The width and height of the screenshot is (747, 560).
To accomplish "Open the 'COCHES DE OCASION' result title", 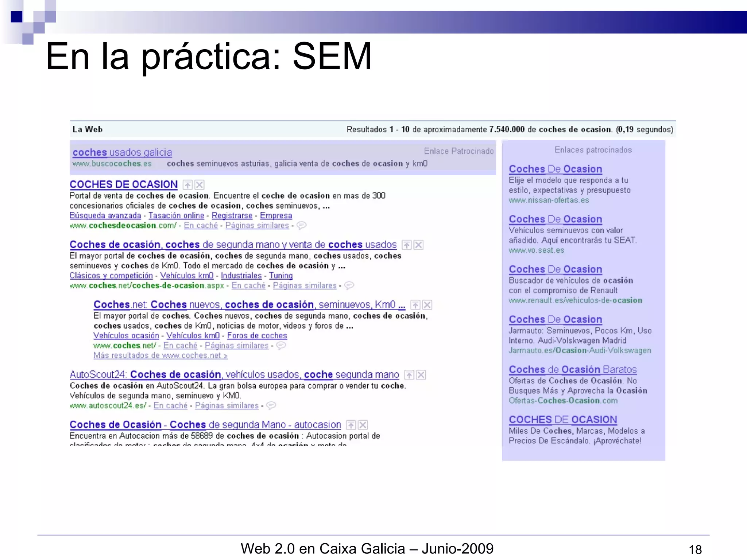I will 124,184.
